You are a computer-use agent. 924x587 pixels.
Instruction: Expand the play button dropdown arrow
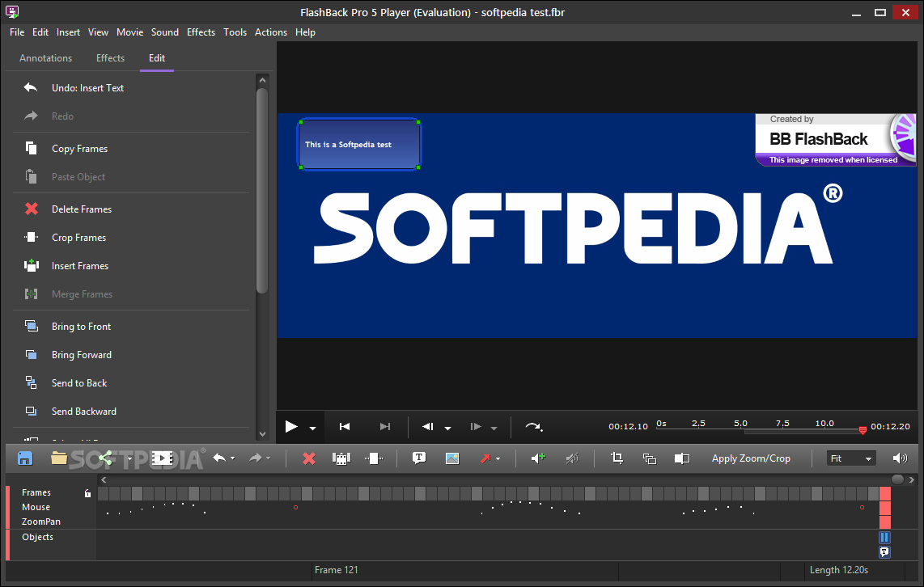[312, 428]
